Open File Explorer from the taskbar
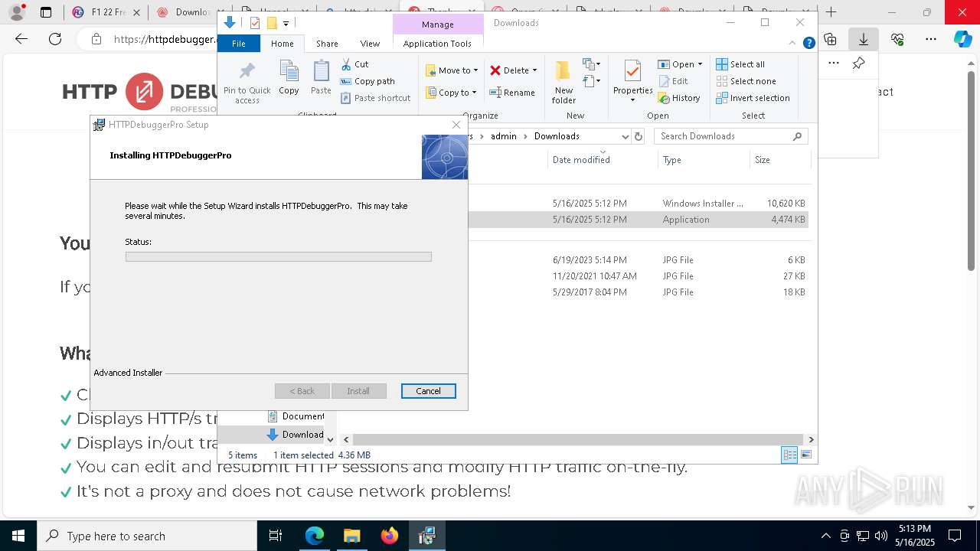 pyautogui.click(x=351, y=536)
